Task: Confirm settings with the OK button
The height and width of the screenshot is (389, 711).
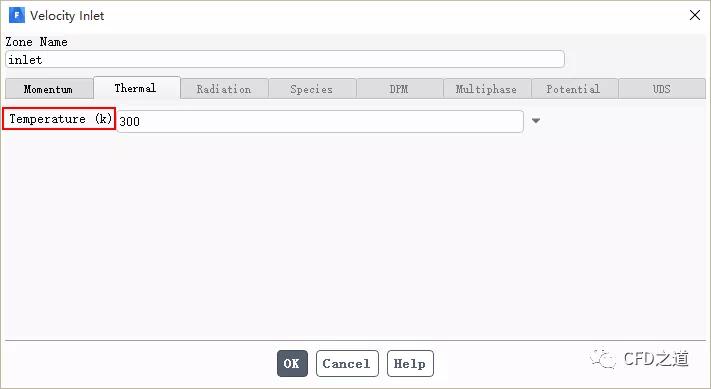Action: (292, 363)
